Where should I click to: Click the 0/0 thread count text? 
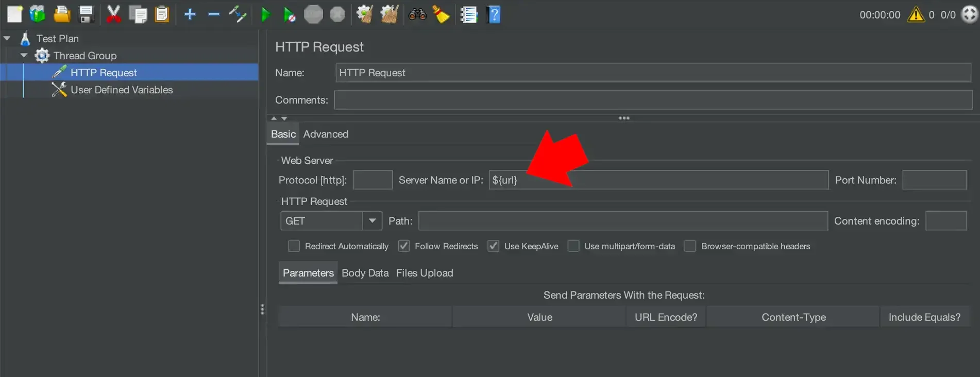click(948, 15)
